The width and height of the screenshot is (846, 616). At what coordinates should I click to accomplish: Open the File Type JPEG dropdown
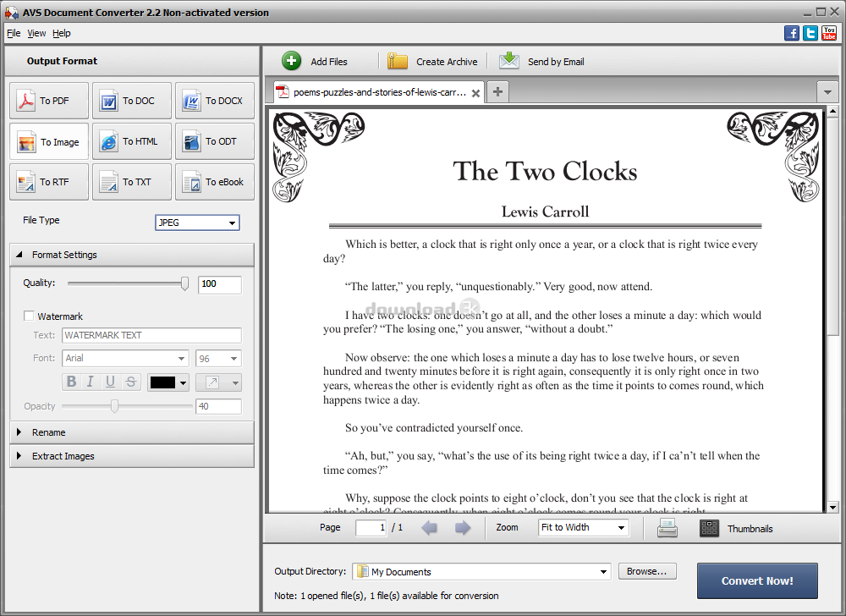(x=197, y=223)
